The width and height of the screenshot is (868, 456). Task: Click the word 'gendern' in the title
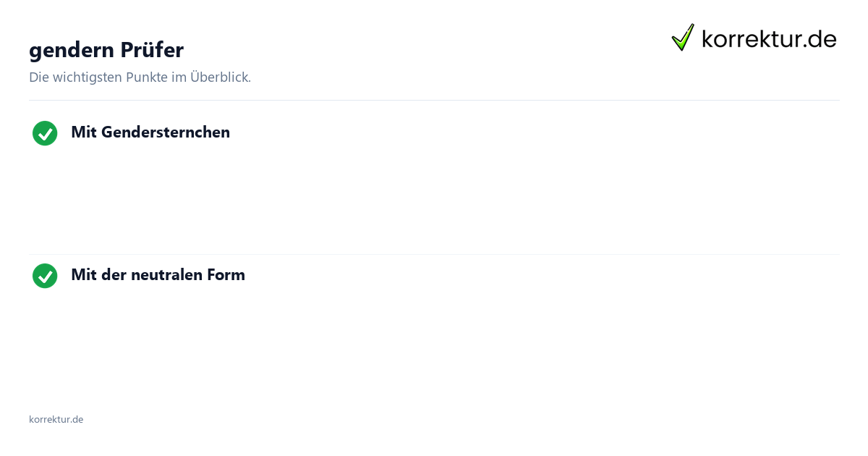pyautogui.click(x=72, y=51)
